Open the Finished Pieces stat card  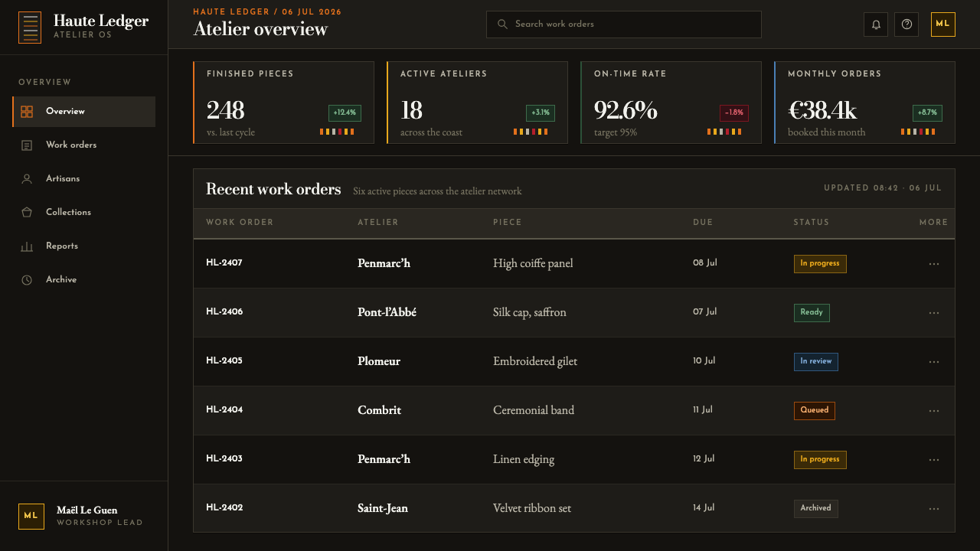tap(283, 103)
